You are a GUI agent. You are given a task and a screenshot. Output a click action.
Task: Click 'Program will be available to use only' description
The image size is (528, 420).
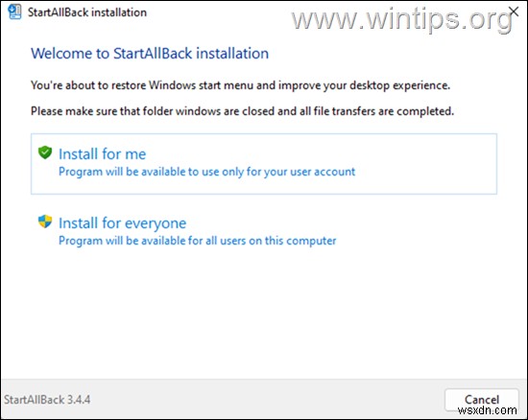click(x=206, y=172)
